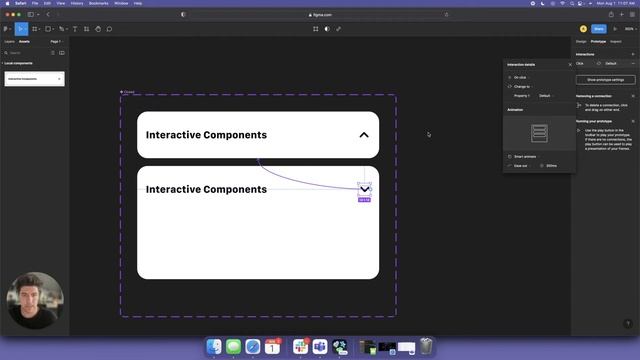The height and width of the screenshot is (360, 640).
Task: Open the Figma main menu icon
Action: tap(6, 29)
